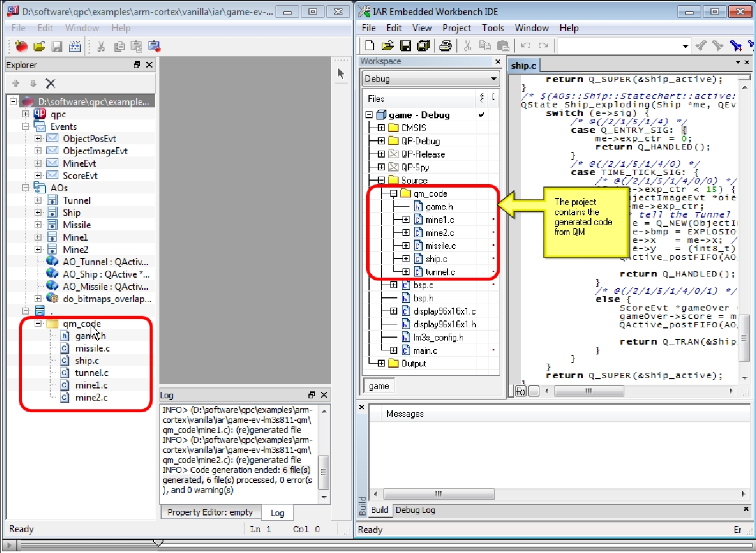The height and width of the screenshot is (553, 756).
Task: Open the Debug configuration dropdown in Workspace
Action: click(494, 79)
